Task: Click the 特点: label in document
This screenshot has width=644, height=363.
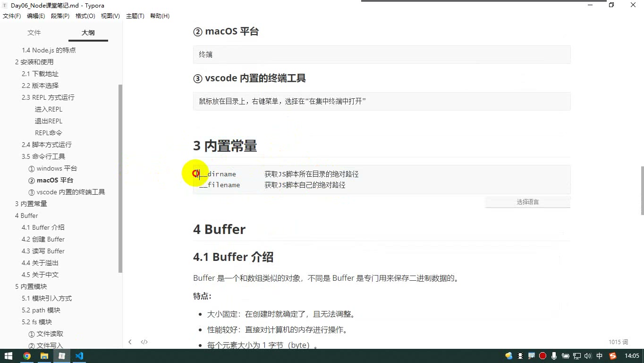Action: pos(202,296)
